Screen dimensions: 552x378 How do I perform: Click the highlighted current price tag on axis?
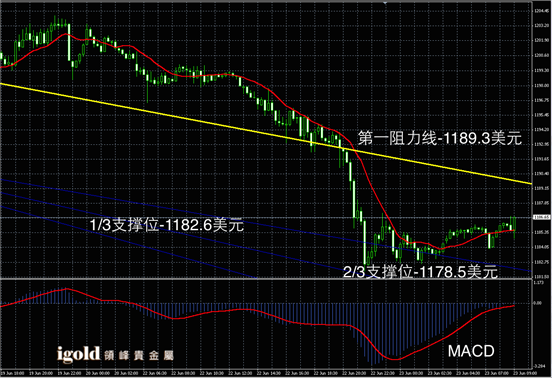pyautogui.click(x=541, y=217)
